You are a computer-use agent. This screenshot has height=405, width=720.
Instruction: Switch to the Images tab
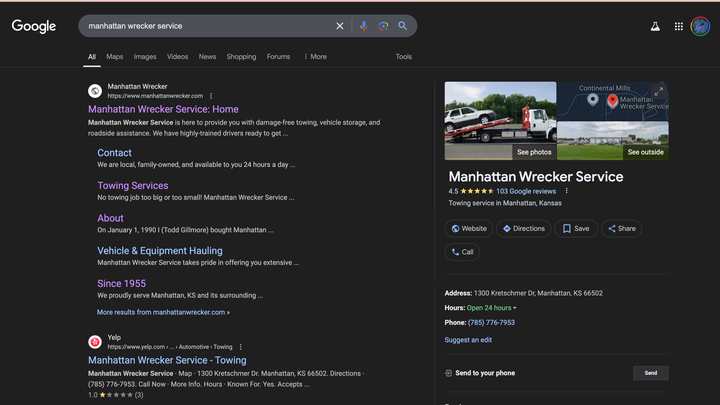click(145, 56)
